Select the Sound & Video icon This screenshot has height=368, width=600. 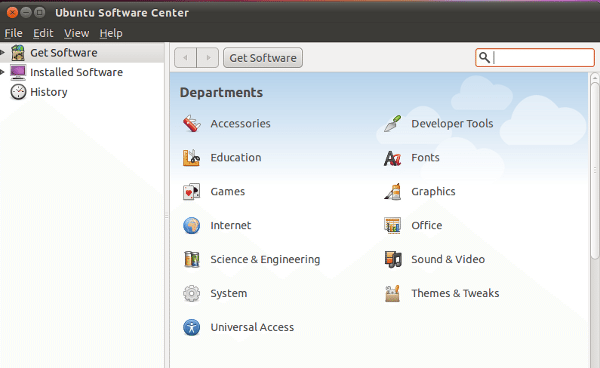[393, 259]
